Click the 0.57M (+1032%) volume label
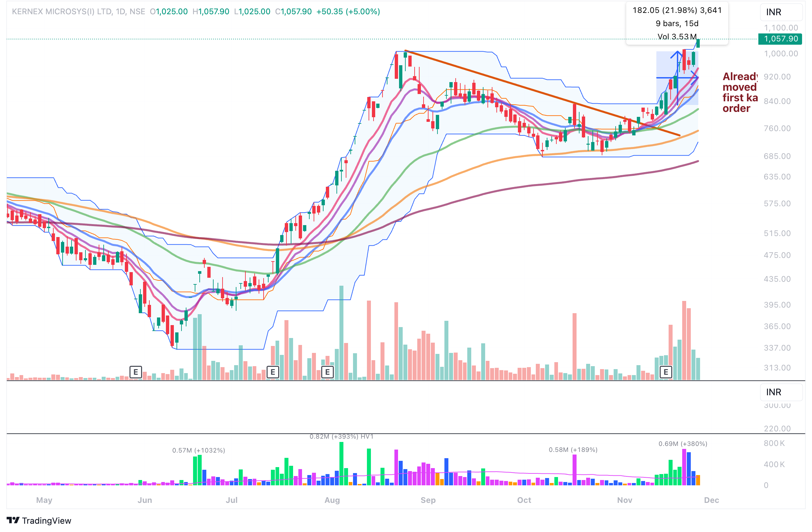 click(199, 451)
